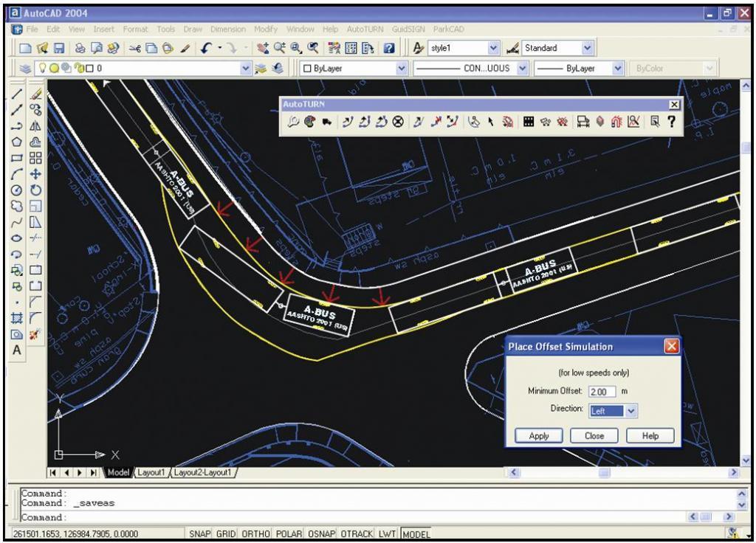Click the Pan realtime icon
756x543 pixels.
point(263,48)
